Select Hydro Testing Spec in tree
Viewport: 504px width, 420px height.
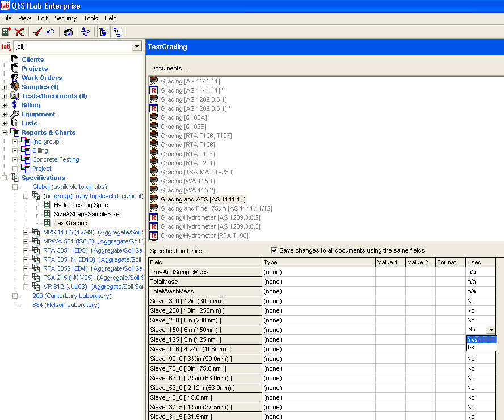point(81,205)
